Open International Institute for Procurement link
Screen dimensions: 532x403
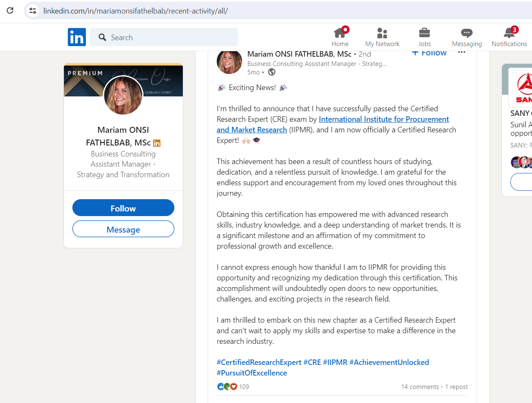pos(333,124)
